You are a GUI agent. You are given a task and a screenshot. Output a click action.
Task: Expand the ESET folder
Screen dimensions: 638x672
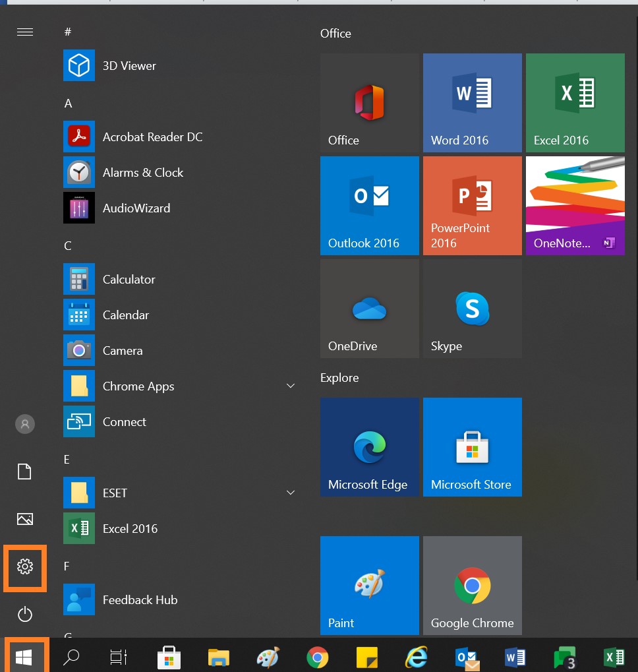(180, 493)
